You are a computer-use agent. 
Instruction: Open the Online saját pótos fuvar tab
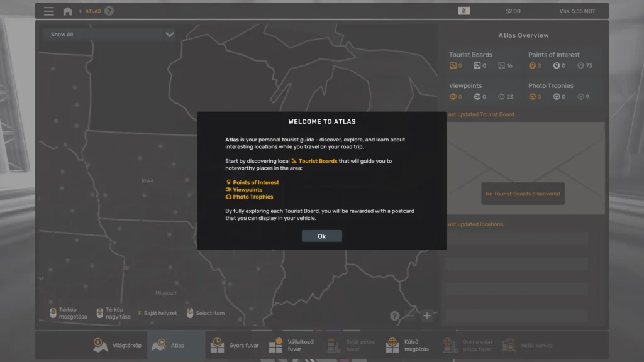coord(468,345)
